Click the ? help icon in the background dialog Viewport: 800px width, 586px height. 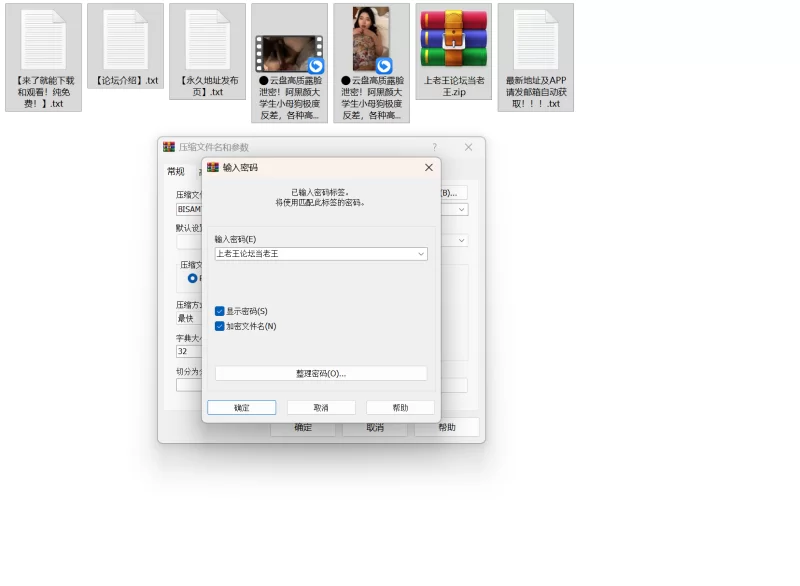[434, 147]
